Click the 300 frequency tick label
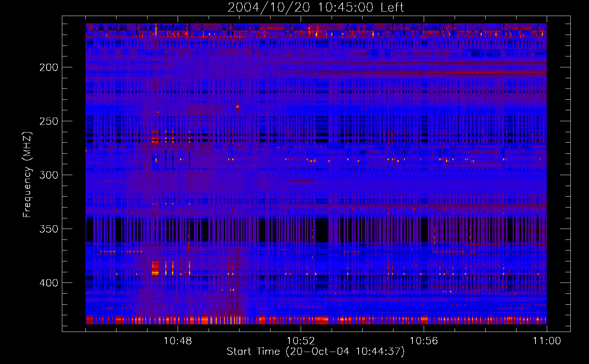The height and width of the screenshot is (364, 589). point(49,175)
